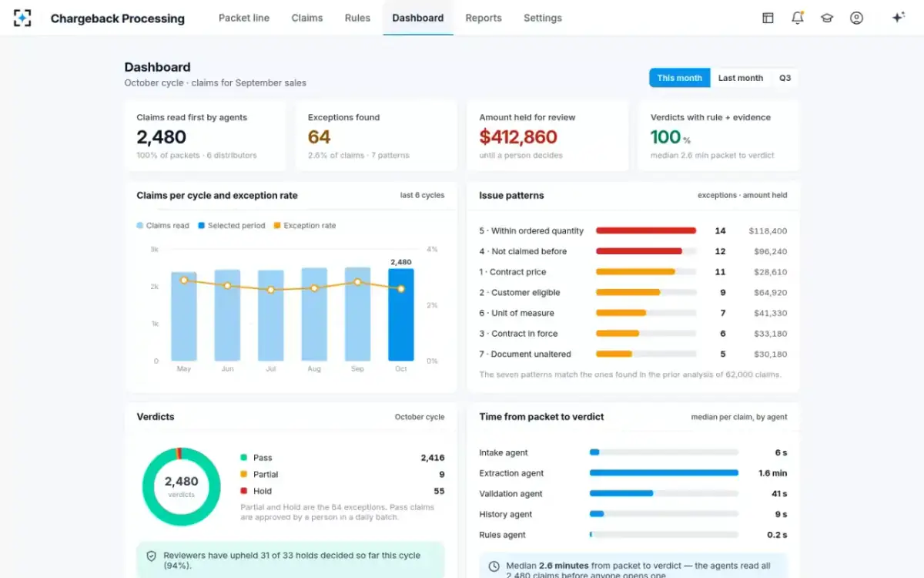Viewport: 924px width, 578px height.
Task: Toggle the Claims read legend item
Action: [x=163, y=226]
